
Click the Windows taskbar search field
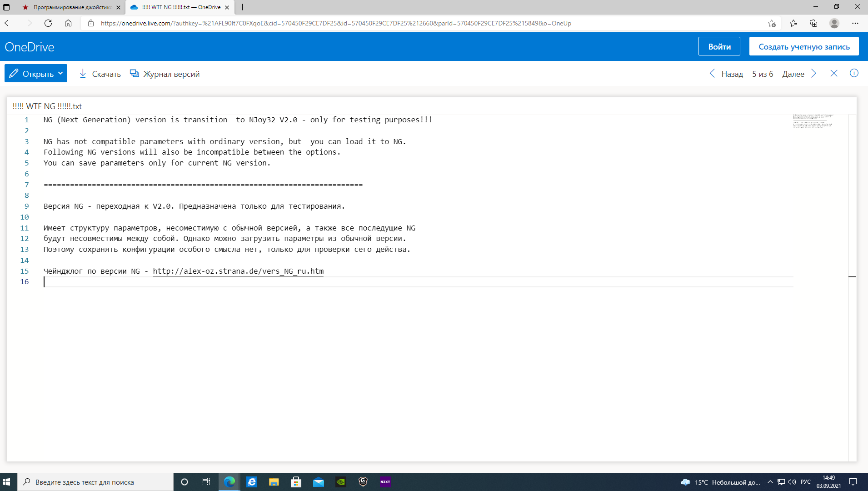coord(95,482)
